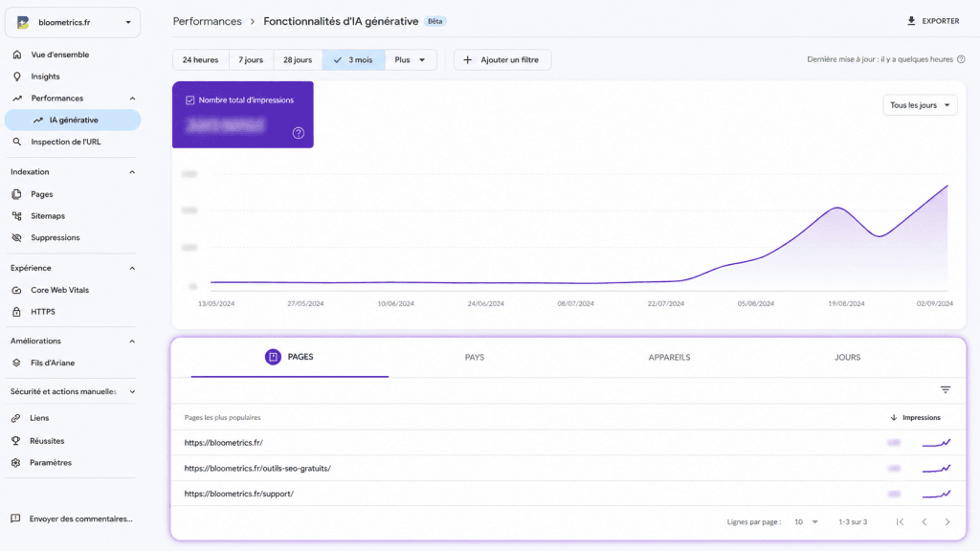Switch to the JOURS tab
This screenshot has width=980, height=551.
click(847, 358)
